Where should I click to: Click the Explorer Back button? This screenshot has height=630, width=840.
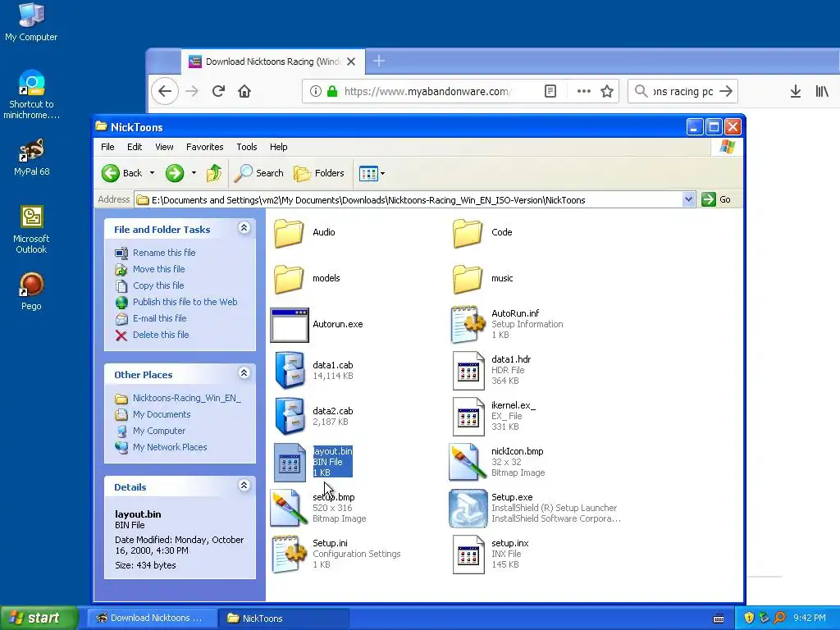pyautogui.click(x=122, y=173)
